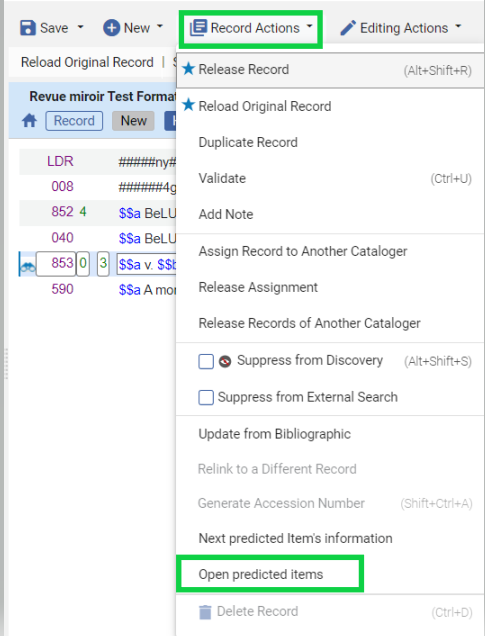Click the star icon next to Release Record

pos(189,69)
